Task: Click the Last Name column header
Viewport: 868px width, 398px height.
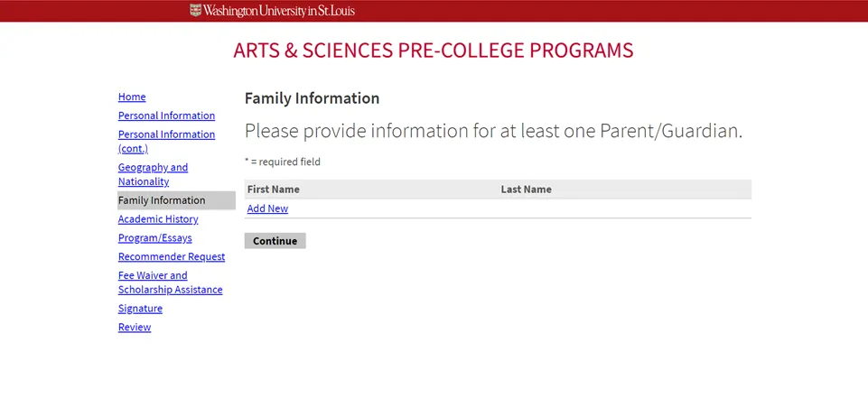Action: 526,190
